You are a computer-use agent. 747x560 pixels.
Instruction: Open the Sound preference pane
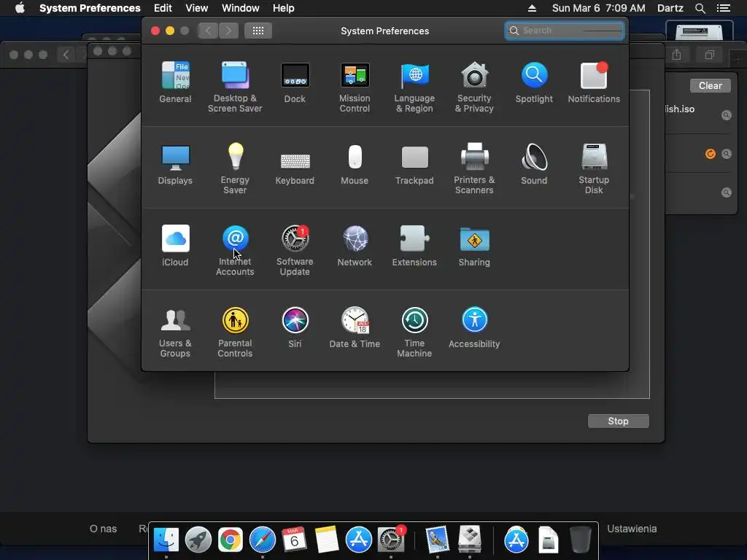(534, 164)
